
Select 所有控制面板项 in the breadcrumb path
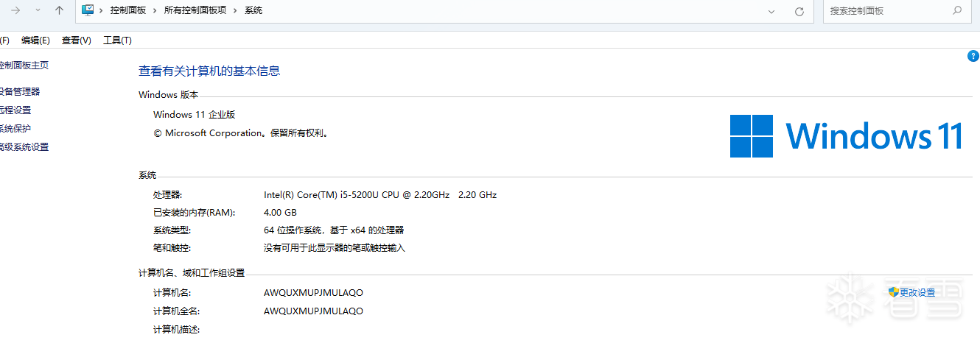pyautogui.click(x=195, y=11)
